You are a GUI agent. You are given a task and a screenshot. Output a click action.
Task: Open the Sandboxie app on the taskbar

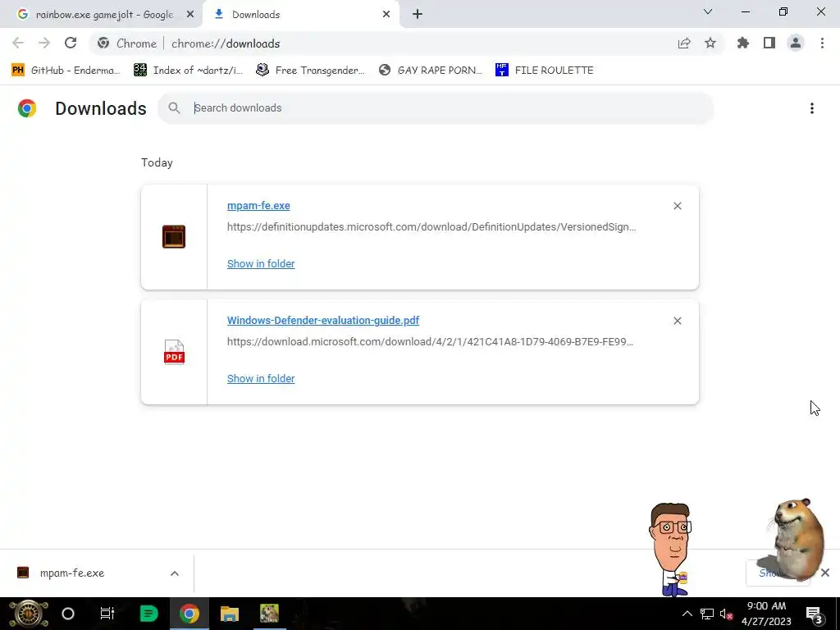tap(269, 614)
